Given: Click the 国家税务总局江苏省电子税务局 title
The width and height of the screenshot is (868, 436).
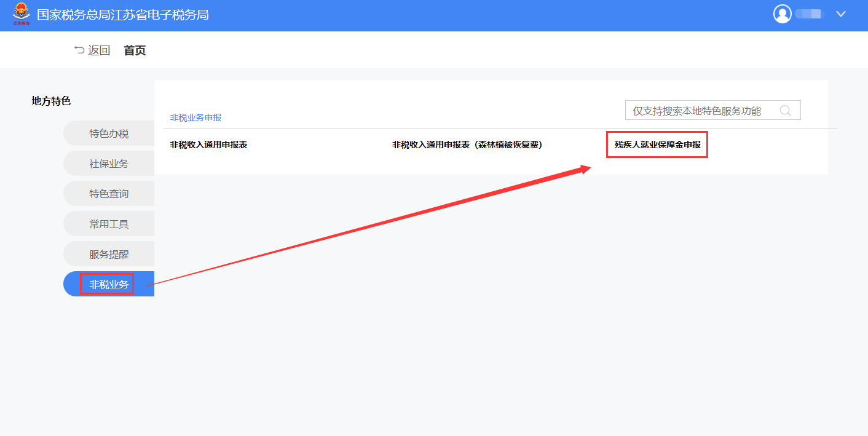Looking at the screenshot, I should tap(123, 14).
